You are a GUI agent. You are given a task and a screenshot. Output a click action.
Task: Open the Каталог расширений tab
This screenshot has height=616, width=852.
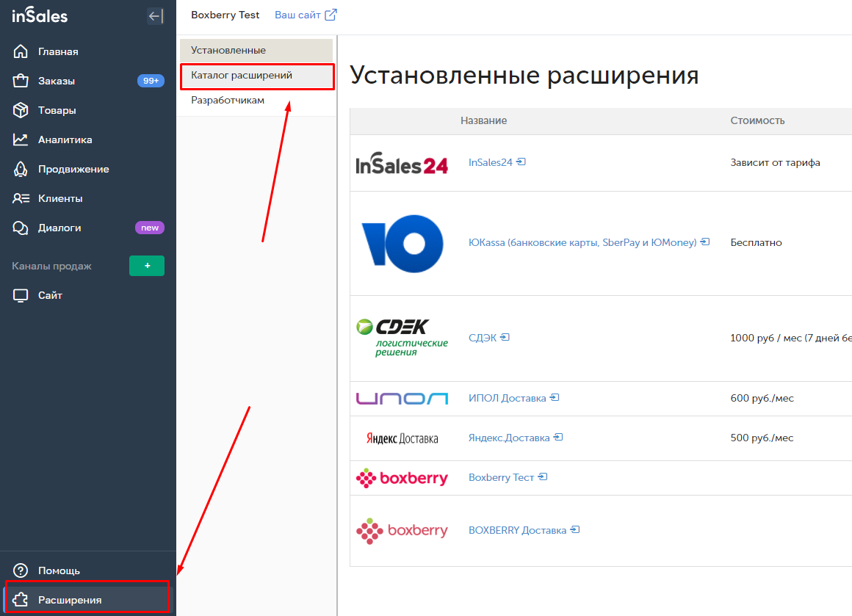256,76
